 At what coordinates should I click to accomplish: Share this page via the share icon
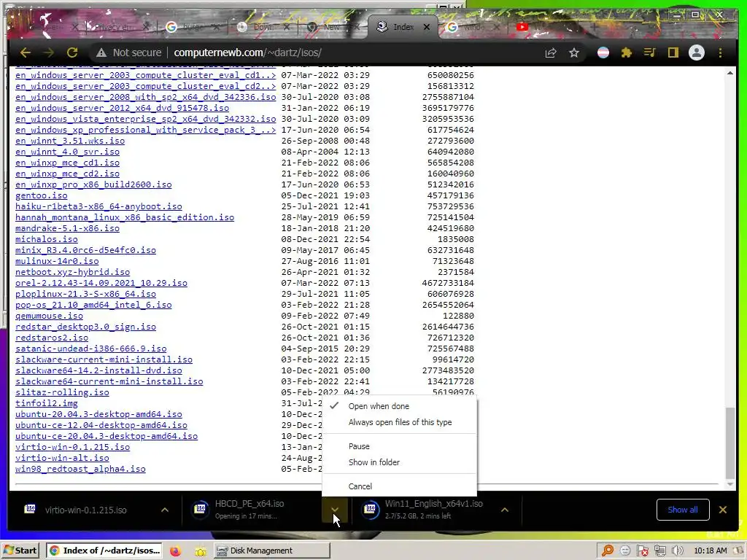pos(551,52)
